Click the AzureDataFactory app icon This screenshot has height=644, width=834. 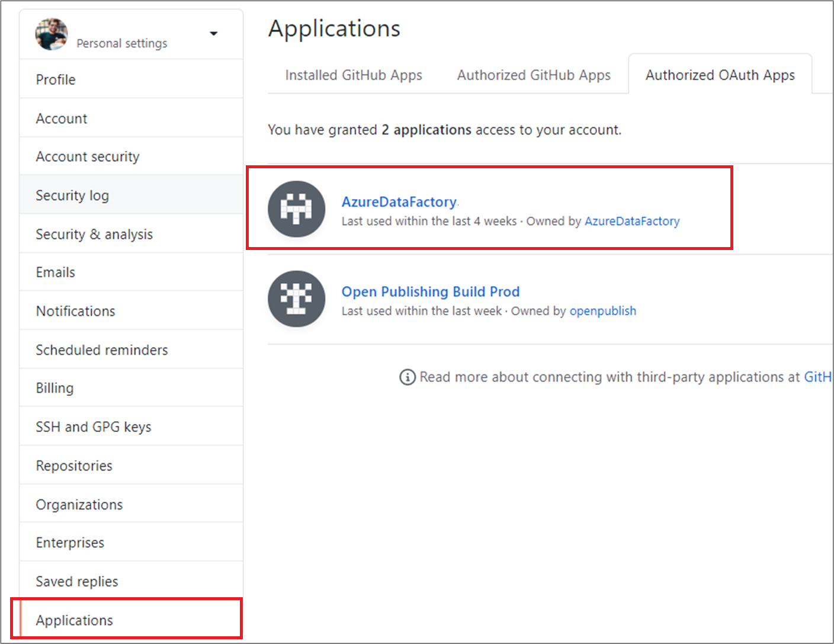click(x=297, y=209)
